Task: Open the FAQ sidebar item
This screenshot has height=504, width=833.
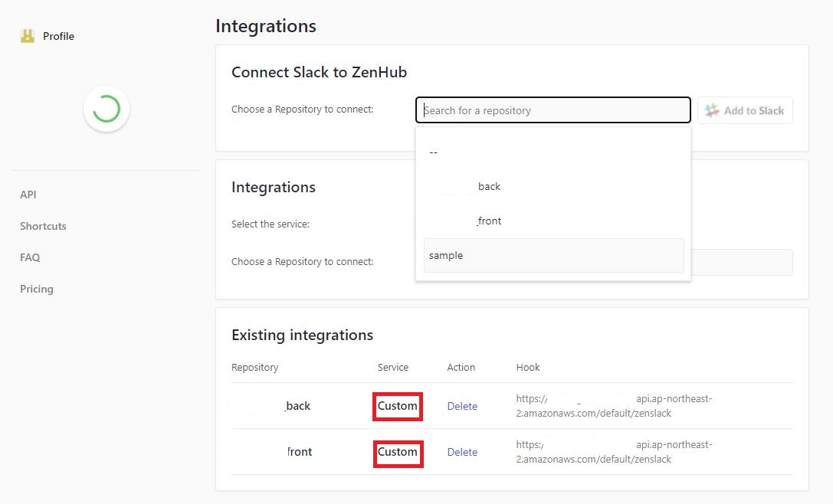Action: click(x=30, y=257)
